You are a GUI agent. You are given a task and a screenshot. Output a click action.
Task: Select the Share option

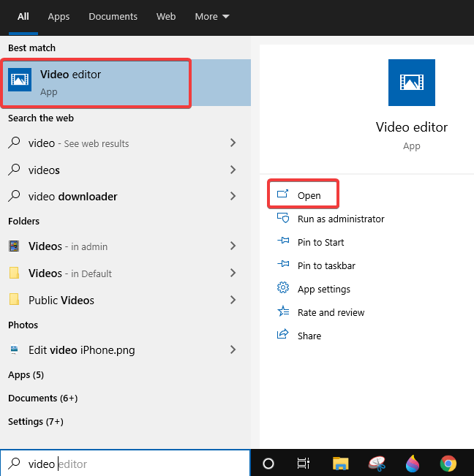click(309, 336)
